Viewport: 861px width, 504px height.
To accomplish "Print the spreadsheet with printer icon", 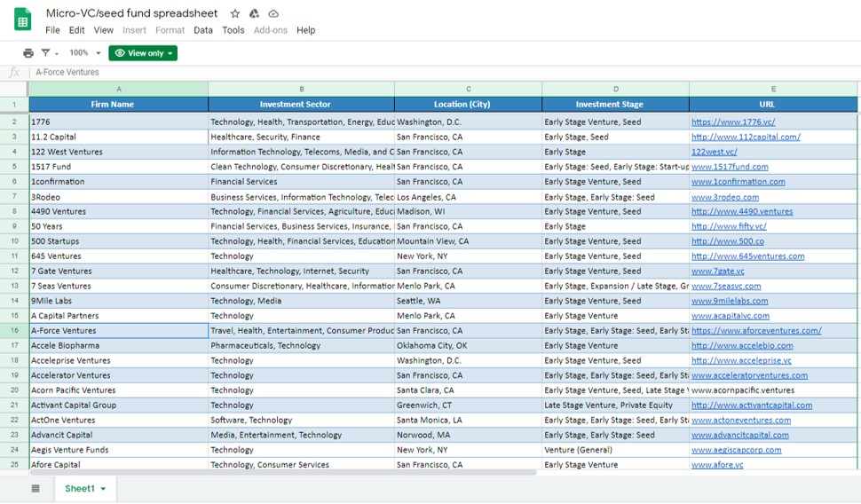I will point(28,53).
